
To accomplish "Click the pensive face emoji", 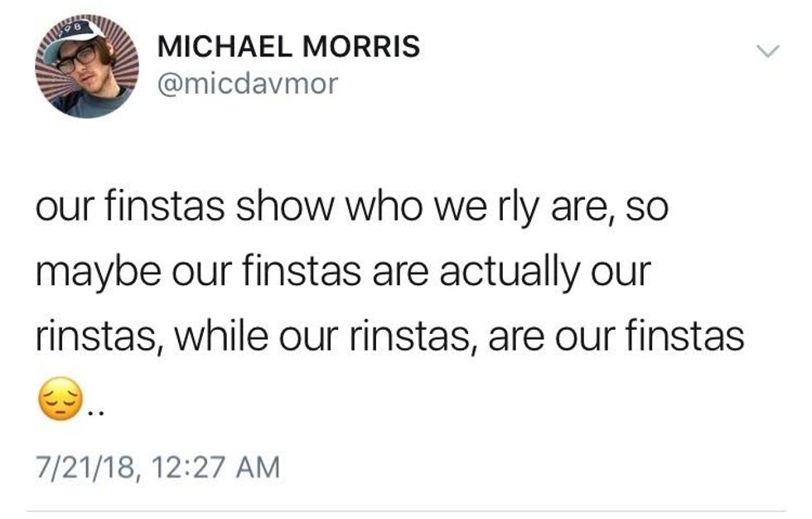I will pos(56,404).
